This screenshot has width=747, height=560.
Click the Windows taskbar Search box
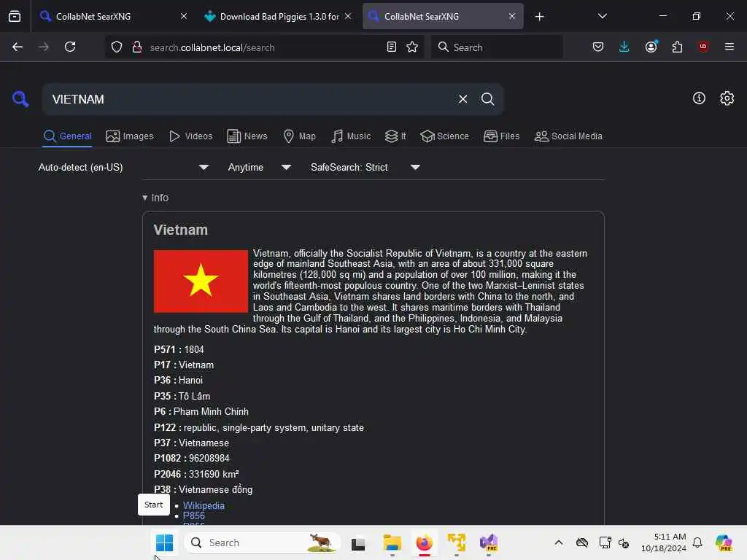point(263,542)
